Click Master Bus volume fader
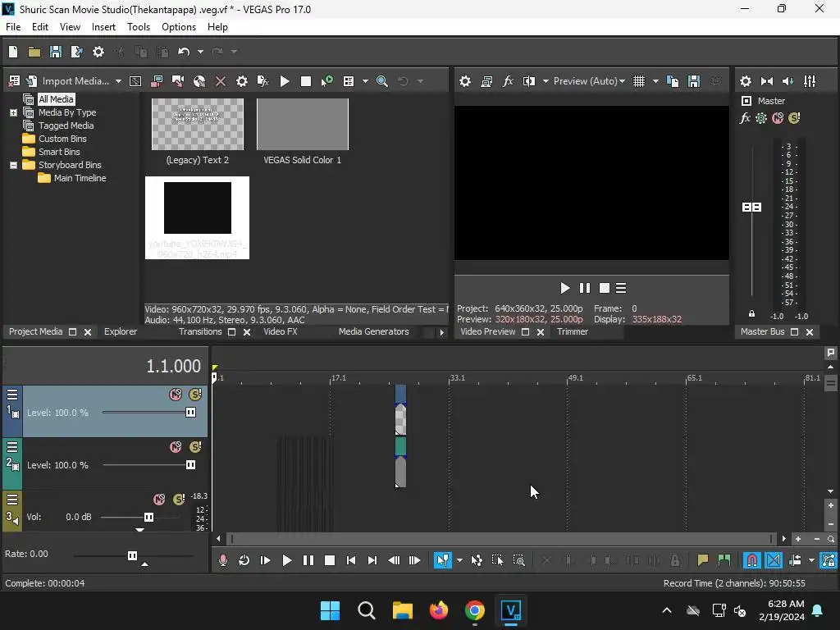Screen dimensions: 840x630 pos(751,208)
